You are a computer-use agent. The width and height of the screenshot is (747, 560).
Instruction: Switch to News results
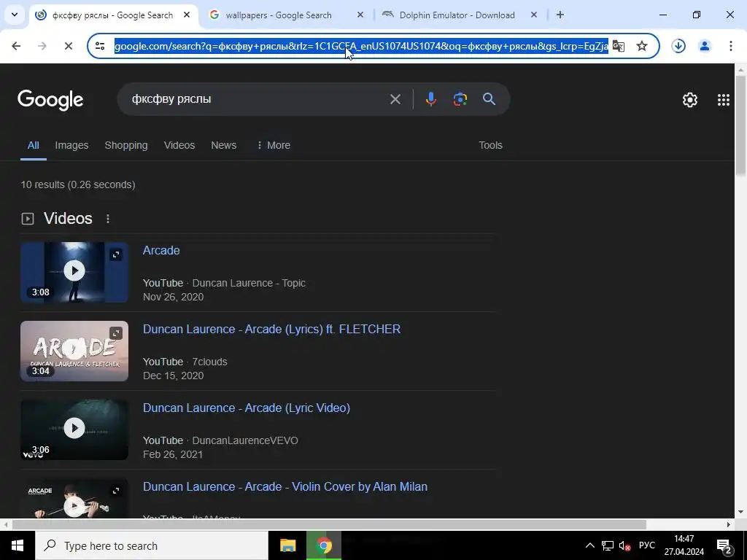[x=223, y=145]
